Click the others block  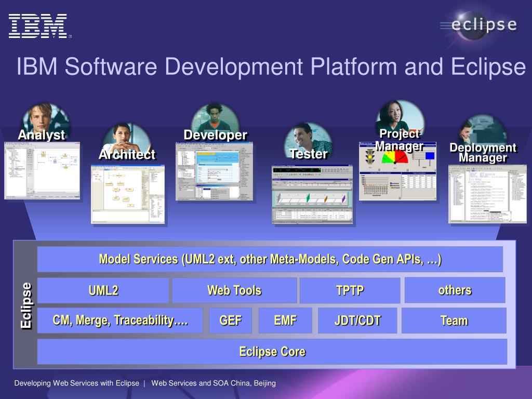point(455,290)
